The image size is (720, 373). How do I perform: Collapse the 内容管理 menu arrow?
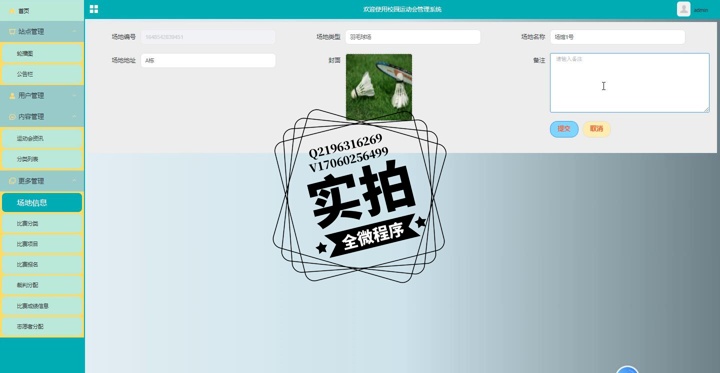[x=74, y=117]
